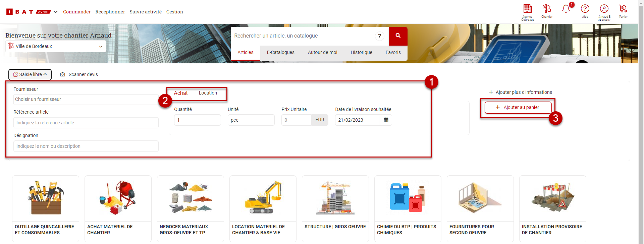The image size is (644, 244).
Task: Select the Achat option
Action: (180, 93)
